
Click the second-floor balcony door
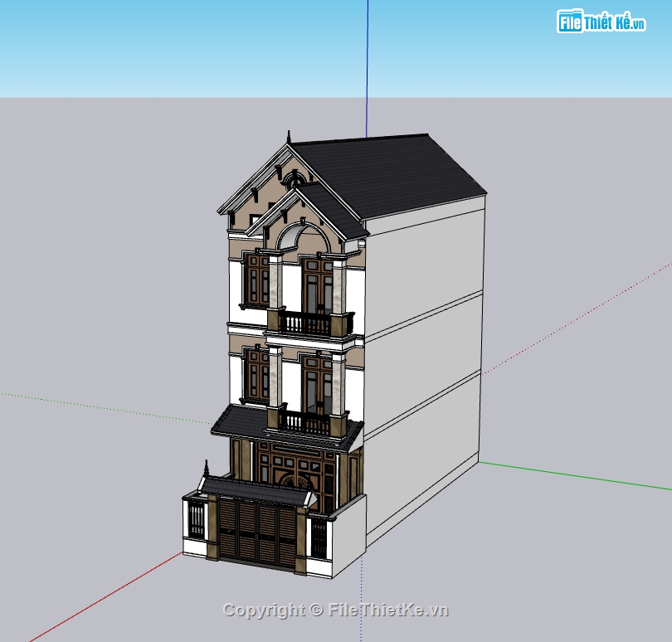tap(317, 386)
